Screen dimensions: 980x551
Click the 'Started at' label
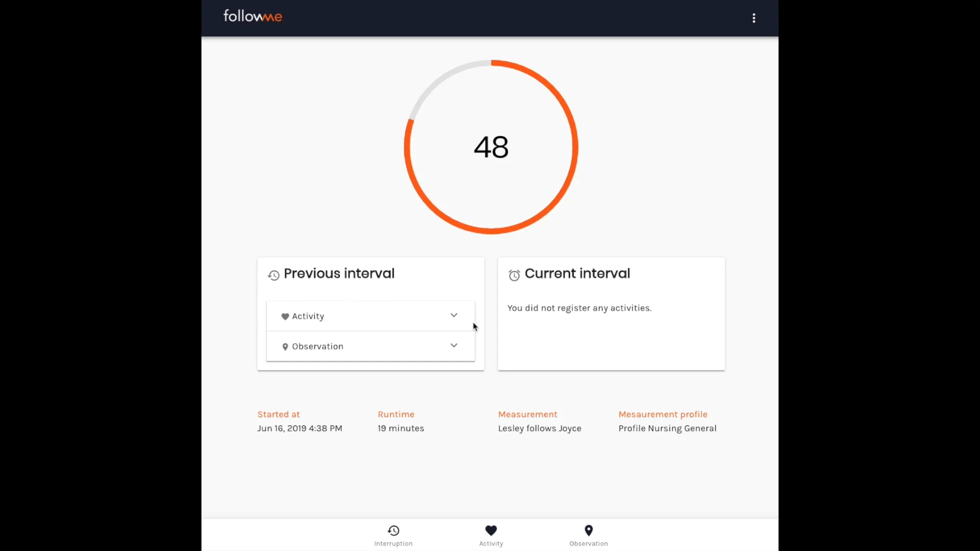tap(279, 414)
